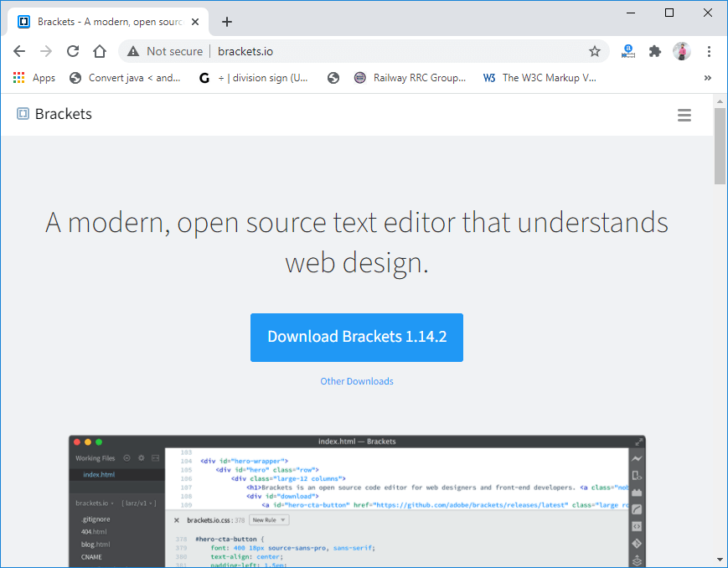Open the division sign Google bookmark
This screenshot has height=568, width=728.
point(254,78)
